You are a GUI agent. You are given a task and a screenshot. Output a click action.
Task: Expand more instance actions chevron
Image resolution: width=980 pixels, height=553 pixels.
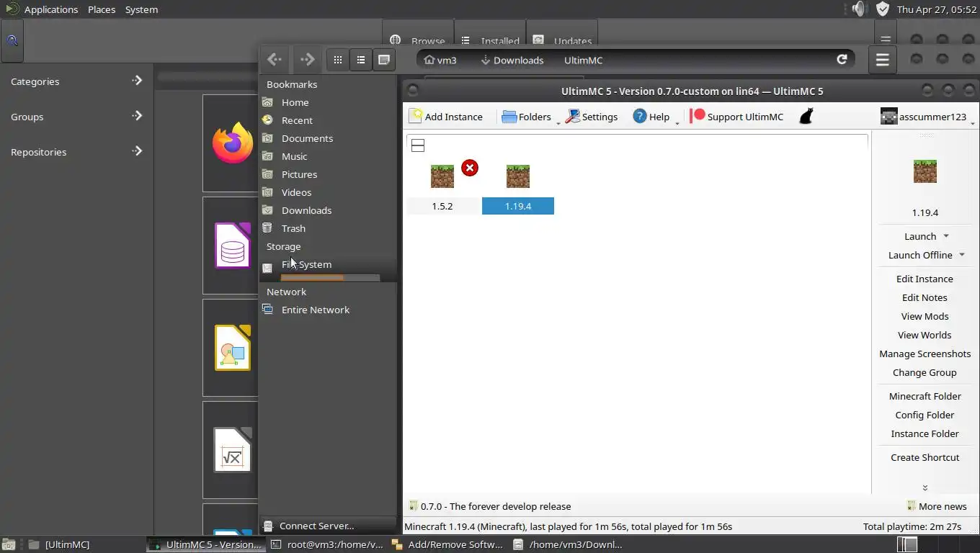coord(925,487)
